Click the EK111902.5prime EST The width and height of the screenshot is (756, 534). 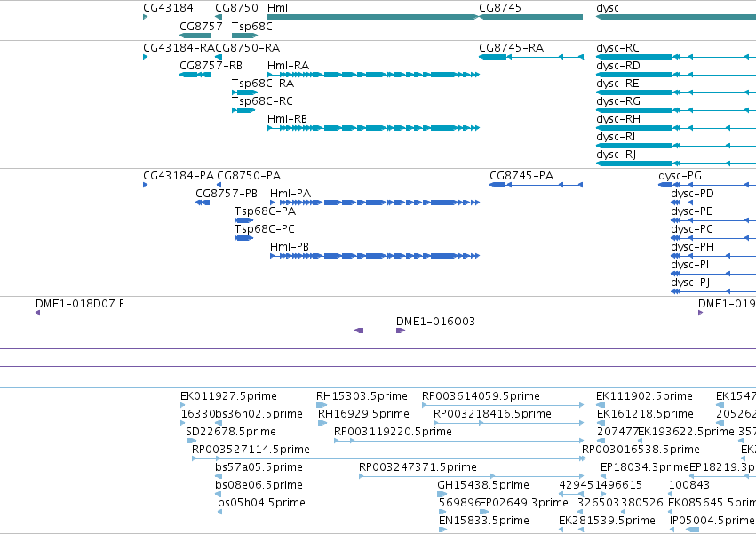point(601,405)
